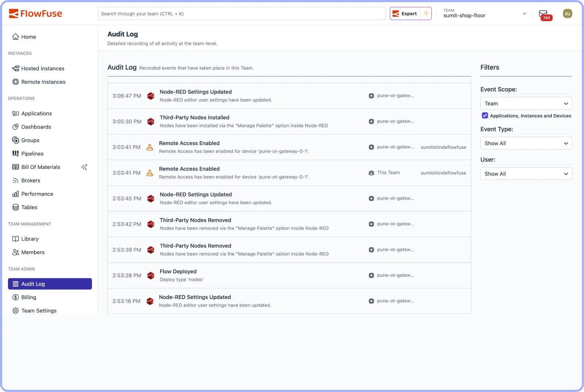Click the Performance chart icon
584x392 pixels.
[15, 194]
